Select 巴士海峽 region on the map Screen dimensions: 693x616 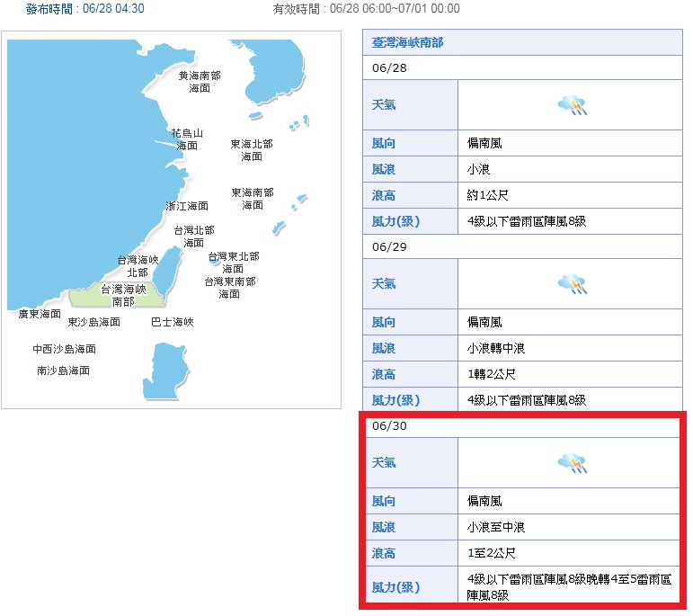tap(173, 321)
